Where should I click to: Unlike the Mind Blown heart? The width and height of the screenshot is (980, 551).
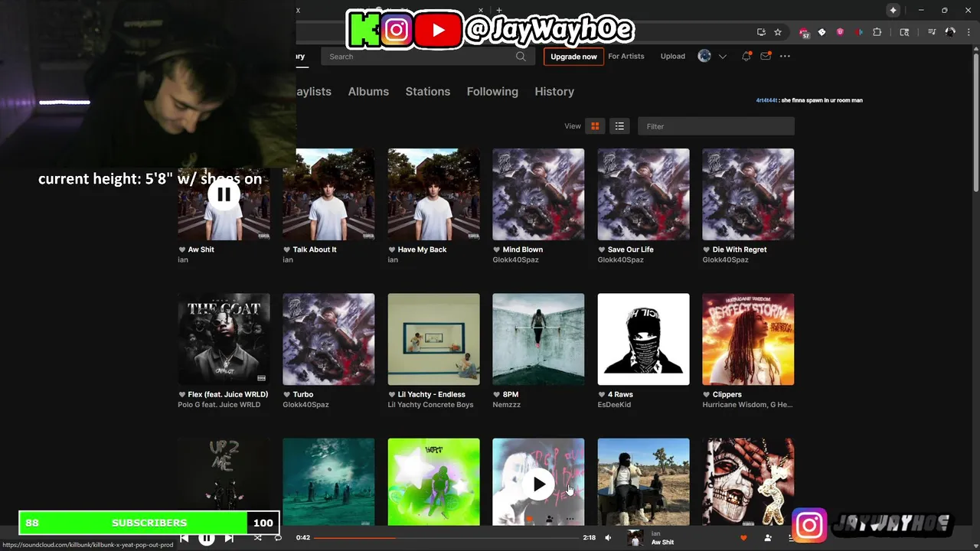[x=496, y=249]
